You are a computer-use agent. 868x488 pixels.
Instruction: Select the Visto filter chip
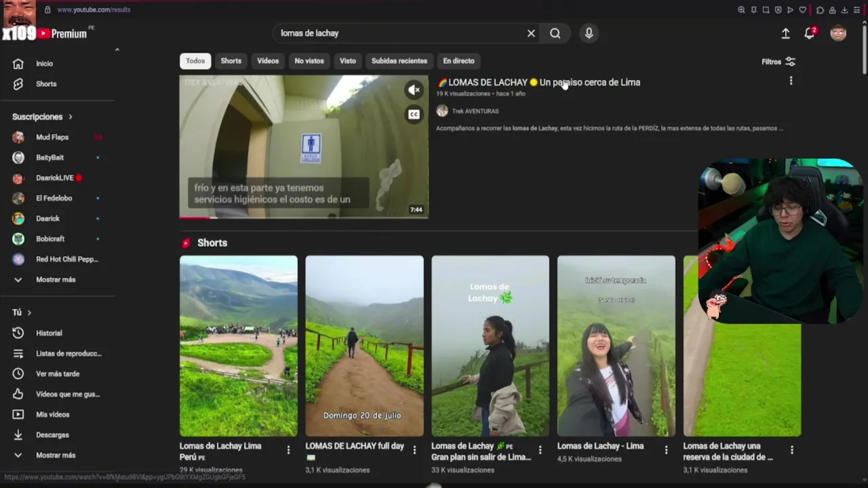point(347,61)
